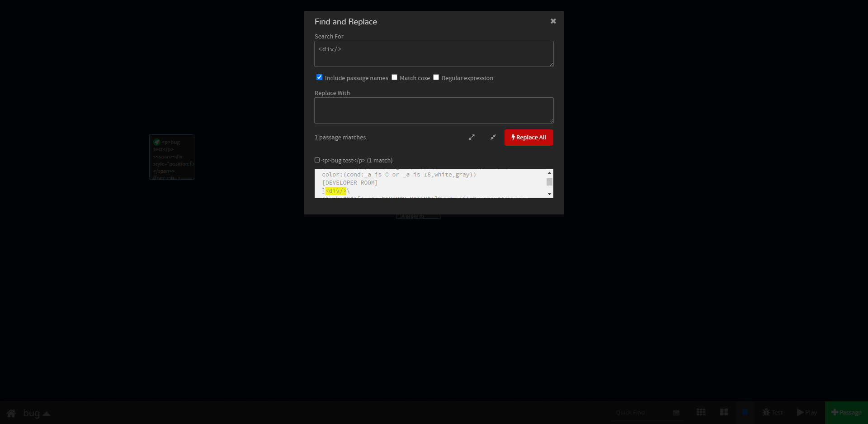Collapse all results with the collapse icon
868x424 pixels.
493,137
